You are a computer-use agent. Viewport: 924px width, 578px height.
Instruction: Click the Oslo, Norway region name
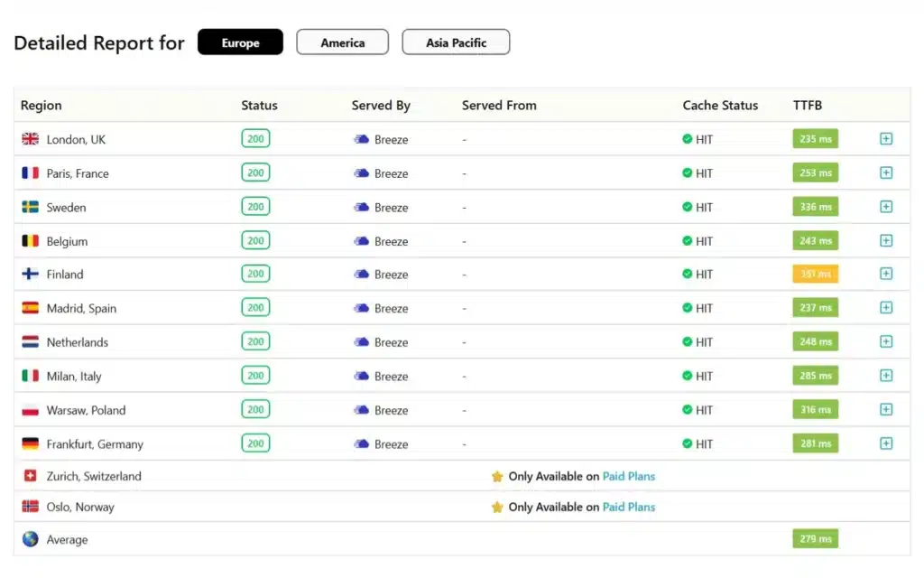pyautogui.click(x=80, y=507)
